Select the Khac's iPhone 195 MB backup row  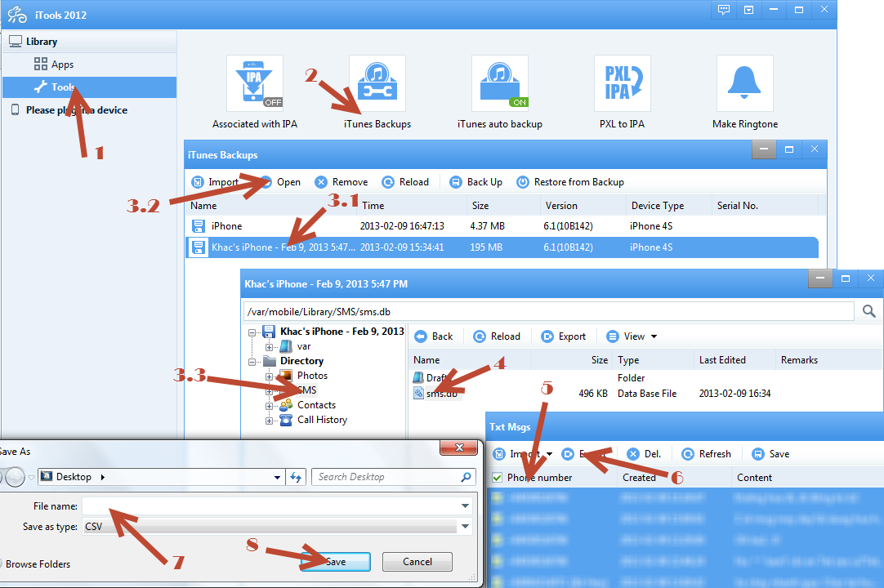click(502, 247)
